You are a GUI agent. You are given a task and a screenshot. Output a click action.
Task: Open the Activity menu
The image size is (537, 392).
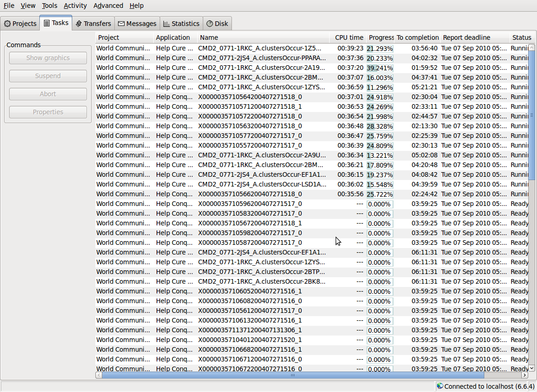coord(75,6)
